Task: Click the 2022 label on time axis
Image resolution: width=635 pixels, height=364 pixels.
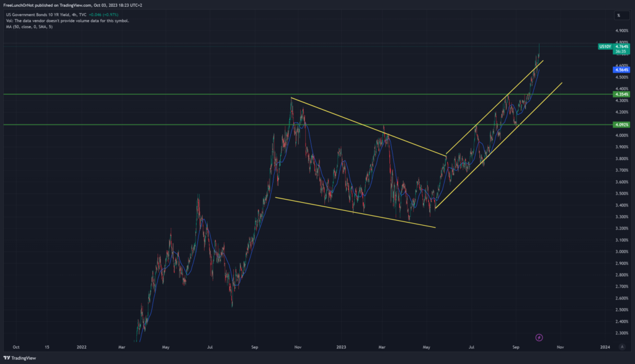Action: tap(82, 348)
